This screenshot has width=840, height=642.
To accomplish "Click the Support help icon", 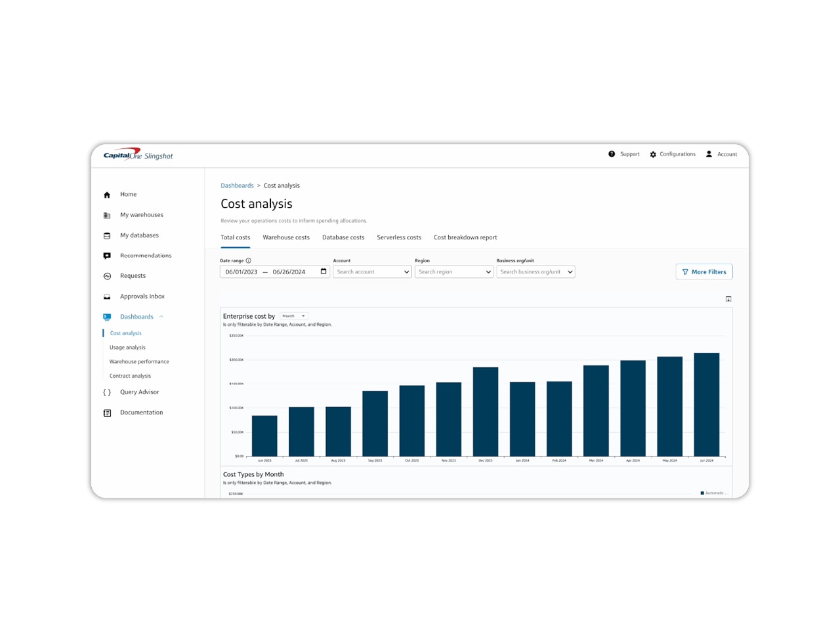I will point(612,154).
